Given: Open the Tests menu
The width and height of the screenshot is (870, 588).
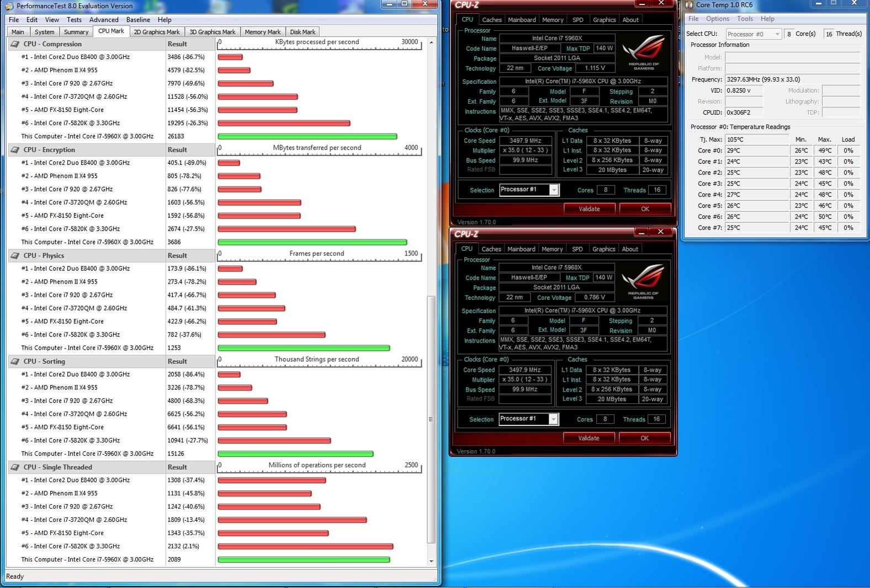Looking at the screenshot, I should point(74,19).
